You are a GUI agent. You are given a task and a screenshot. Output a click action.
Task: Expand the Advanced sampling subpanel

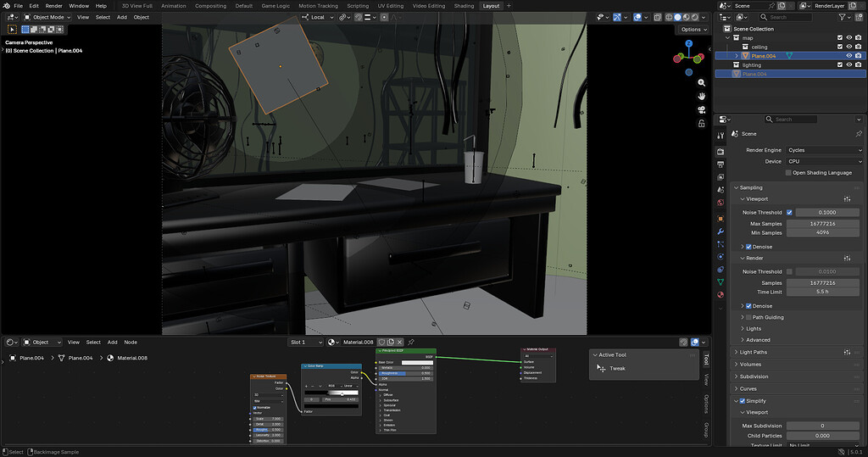pos(758,340)
